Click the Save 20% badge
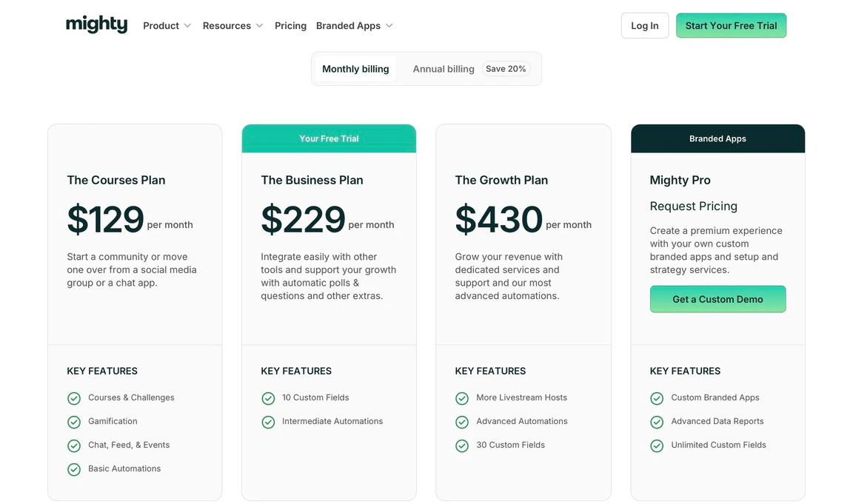This screenshot has width=853, height=504. point(506,69)
